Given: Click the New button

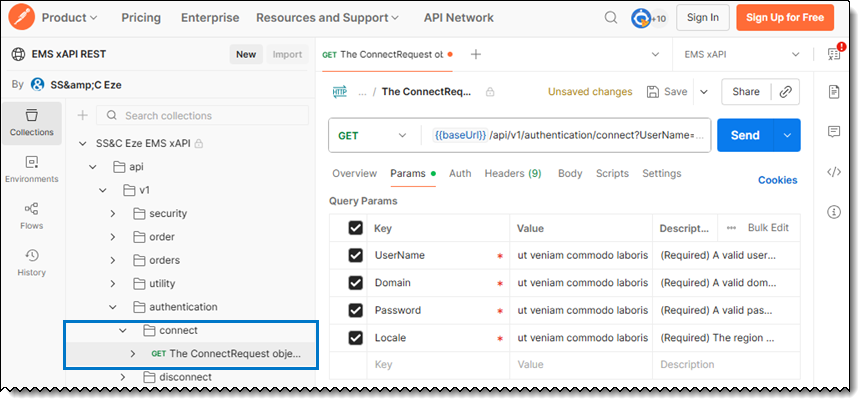Looking at the screenshot, I should tap(246, 54).
